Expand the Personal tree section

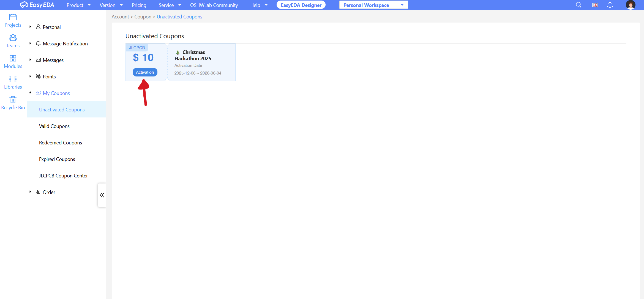click(30, 27)
